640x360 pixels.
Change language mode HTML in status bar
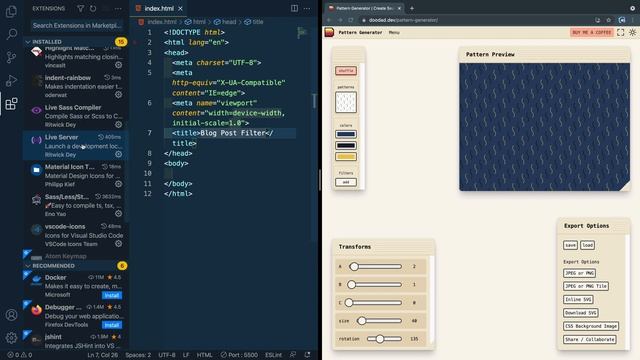(x=204, y=355)
